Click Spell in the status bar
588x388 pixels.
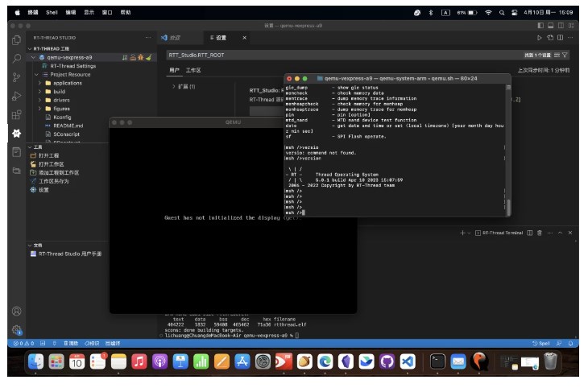(541, 344)
